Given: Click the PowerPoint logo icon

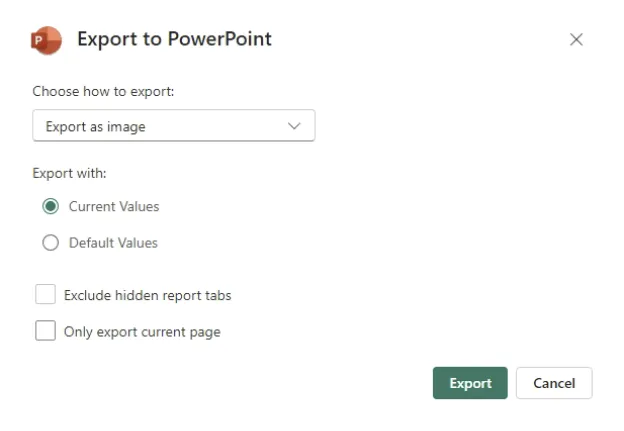Looking at the screenshot, I should [47, 40].
